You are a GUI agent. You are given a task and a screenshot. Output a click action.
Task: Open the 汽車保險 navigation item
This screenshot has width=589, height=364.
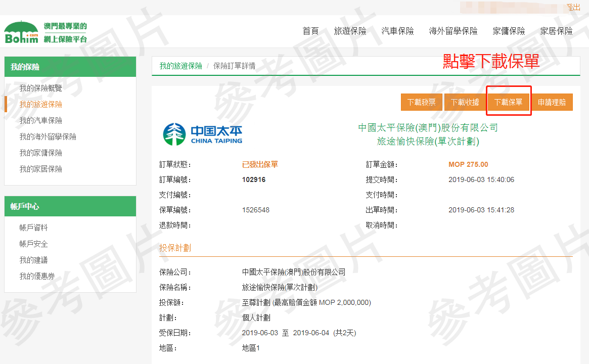pyautogui.click(x=397, y=31)
